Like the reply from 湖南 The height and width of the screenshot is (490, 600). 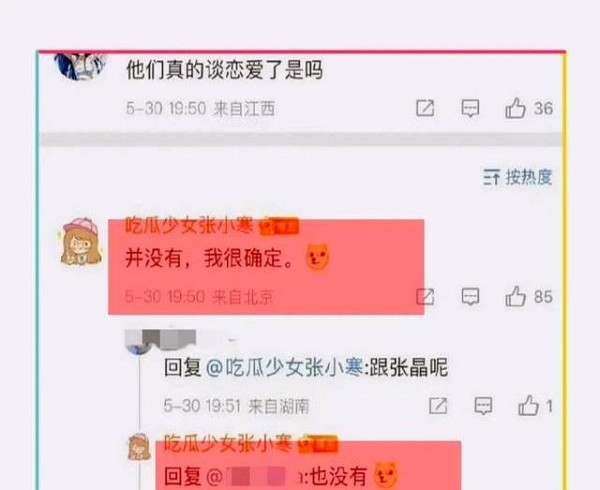click(x=528, y=406)
